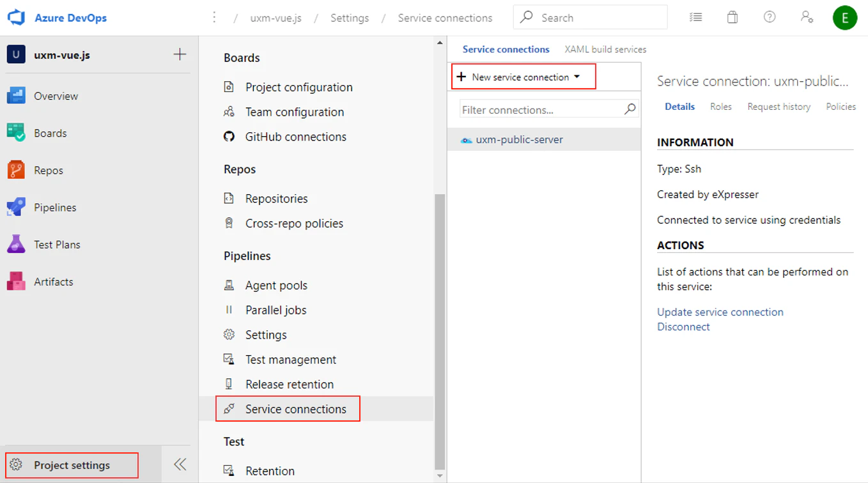The width and height of the screenshot is (868, 483).
Task: Click the settings menu vertical scrollbar
Action: tap(440, 332)
